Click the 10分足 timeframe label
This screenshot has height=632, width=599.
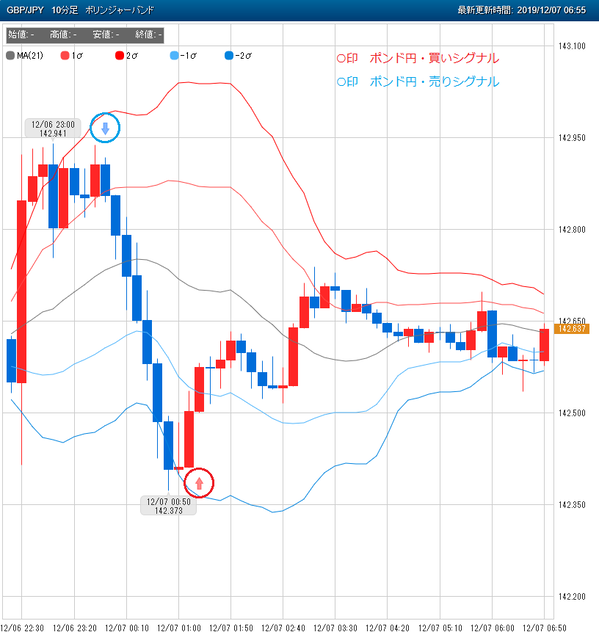[x=64, y=10]
